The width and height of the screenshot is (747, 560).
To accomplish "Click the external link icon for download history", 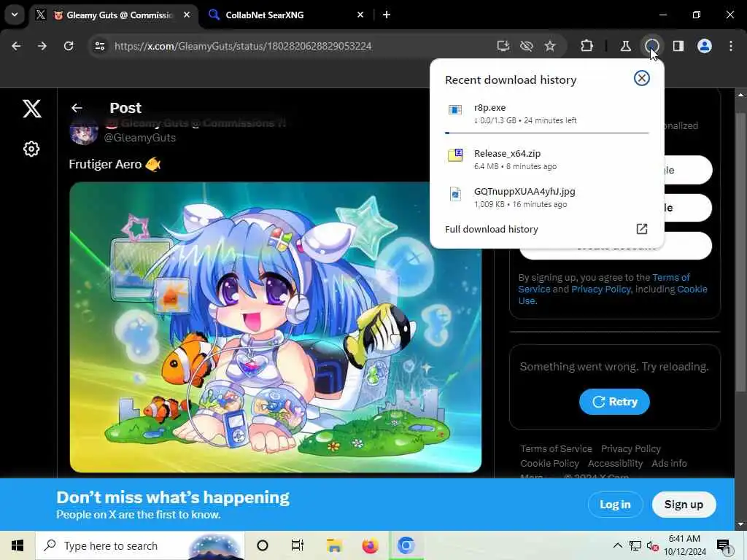I will click(642, 229).
